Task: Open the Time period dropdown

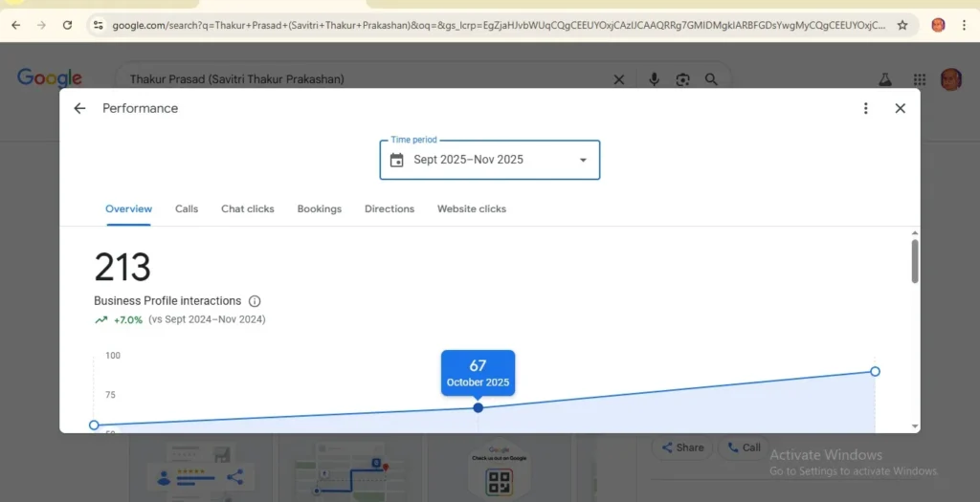Action: coord(490,160)
